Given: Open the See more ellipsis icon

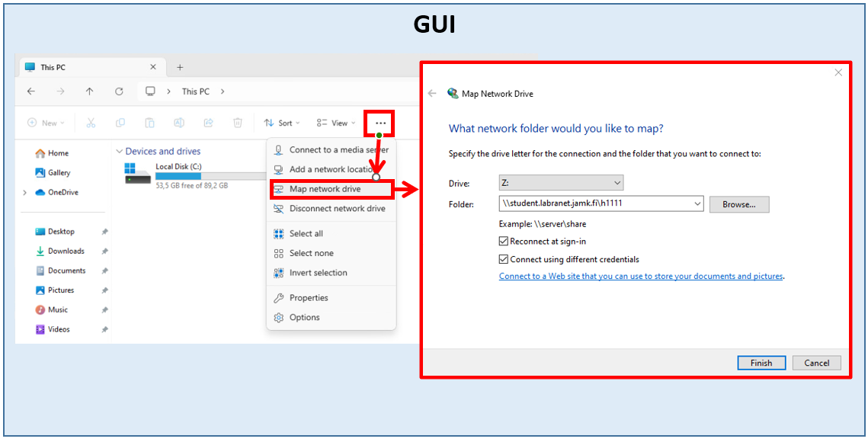Looking at the screenshot, I should tap(380, 123).
